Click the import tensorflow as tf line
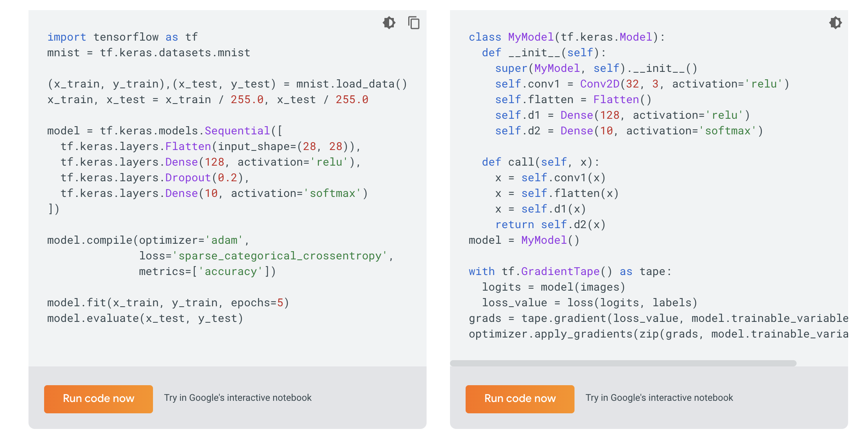868x443 pixels. click(x=122, y=37)
